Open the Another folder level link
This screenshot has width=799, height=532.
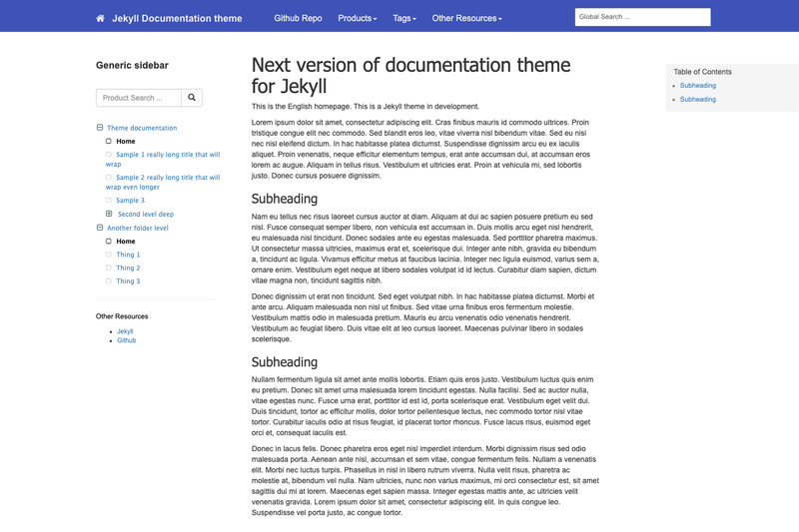click(138, 228)
